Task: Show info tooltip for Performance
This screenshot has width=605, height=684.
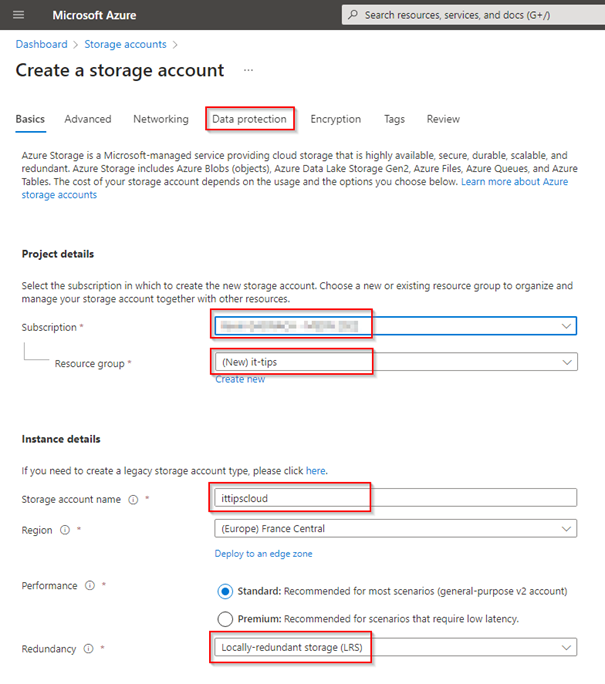Action: [x=90, y=585]
